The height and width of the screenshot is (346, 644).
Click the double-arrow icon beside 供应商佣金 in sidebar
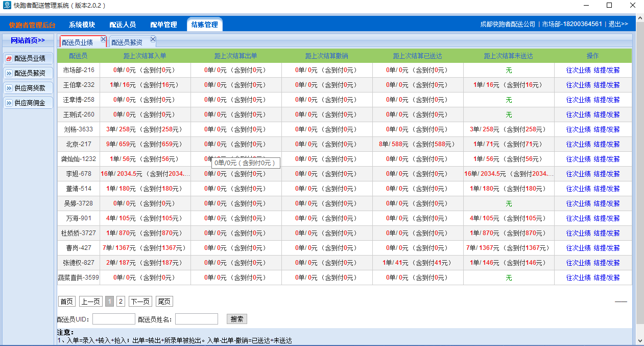8,102
